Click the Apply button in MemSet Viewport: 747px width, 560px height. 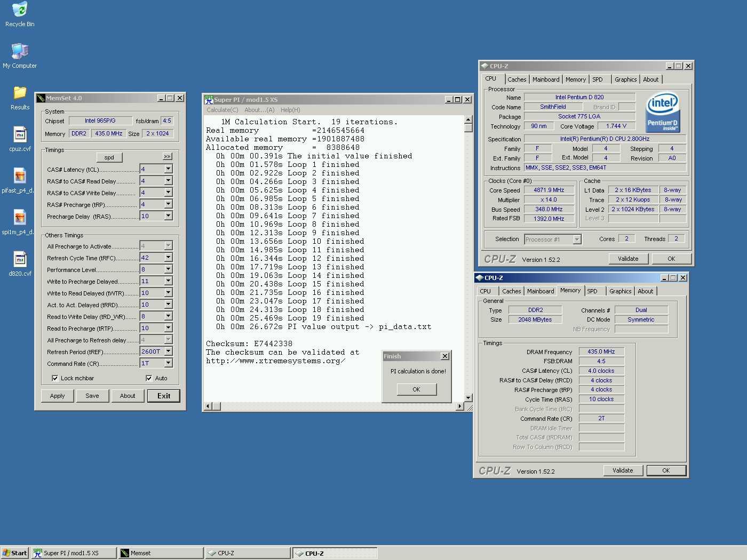click(57, 396)
